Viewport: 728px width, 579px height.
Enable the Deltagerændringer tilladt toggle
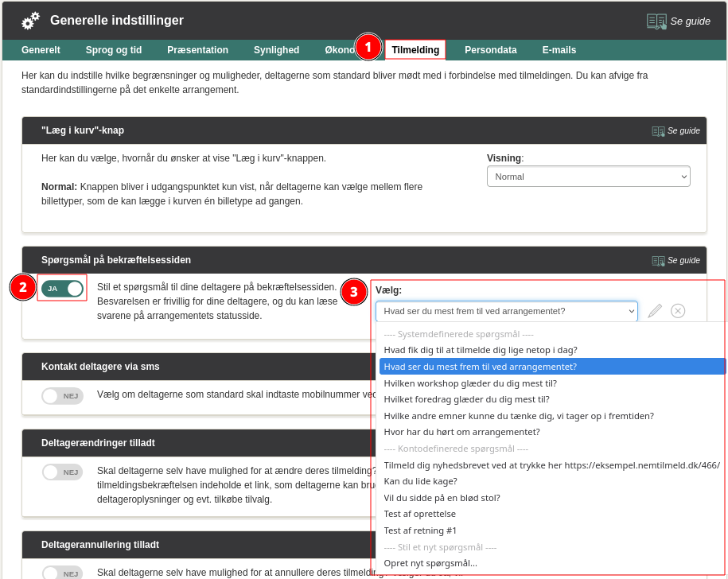click(x=62, y=472)
